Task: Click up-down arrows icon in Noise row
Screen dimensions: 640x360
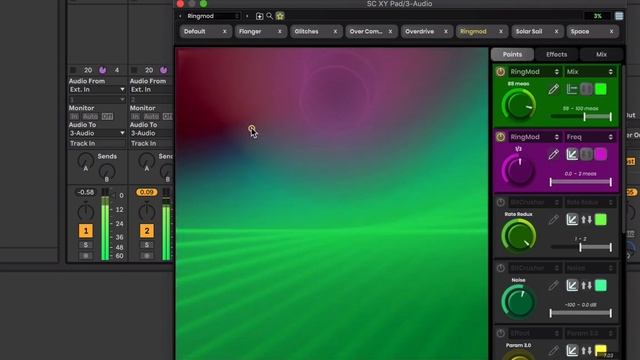Action: [587, 285]
